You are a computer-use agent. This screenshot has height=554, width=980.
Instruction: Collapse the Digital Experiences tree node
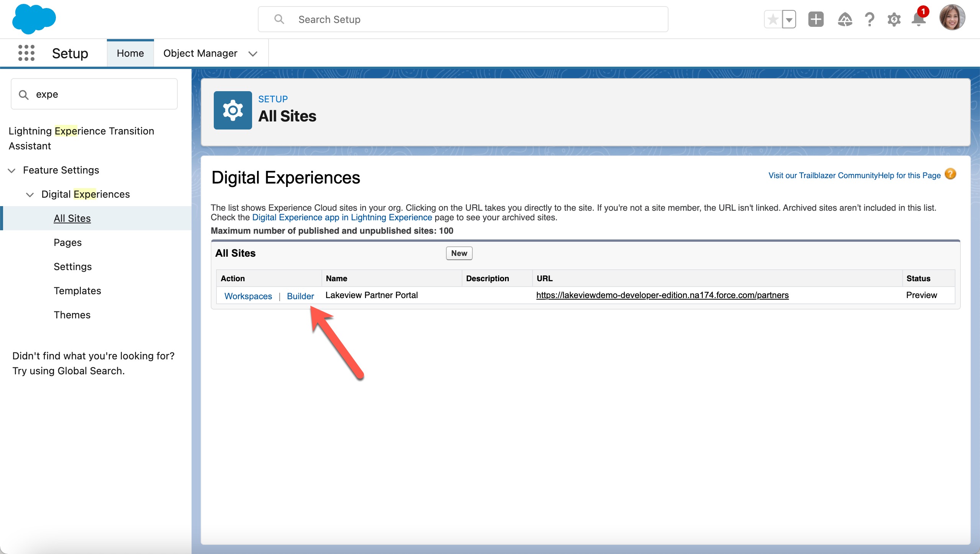(x=30, y=195)
